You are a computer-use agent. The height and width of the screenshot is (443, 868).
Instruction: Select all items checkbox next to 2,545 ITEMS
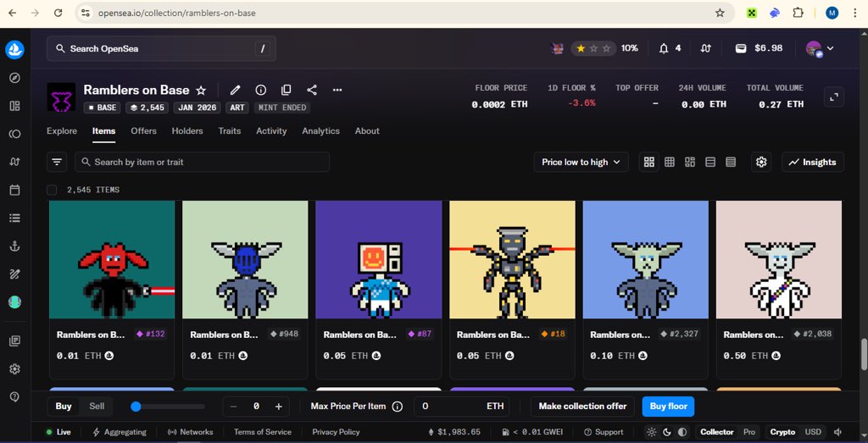coord(52,190)
